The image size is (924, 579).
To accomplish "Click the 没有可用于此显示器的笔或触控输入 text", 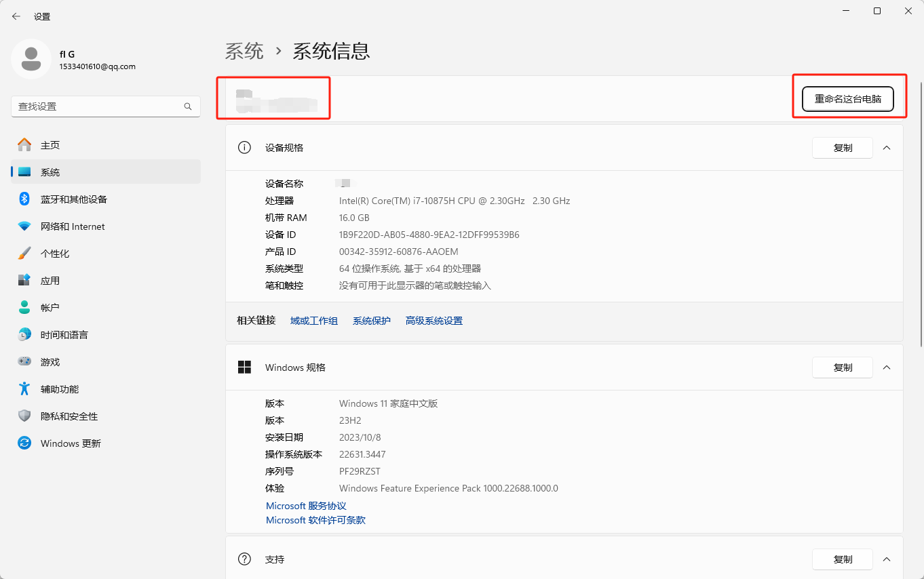I will [415, 285].
